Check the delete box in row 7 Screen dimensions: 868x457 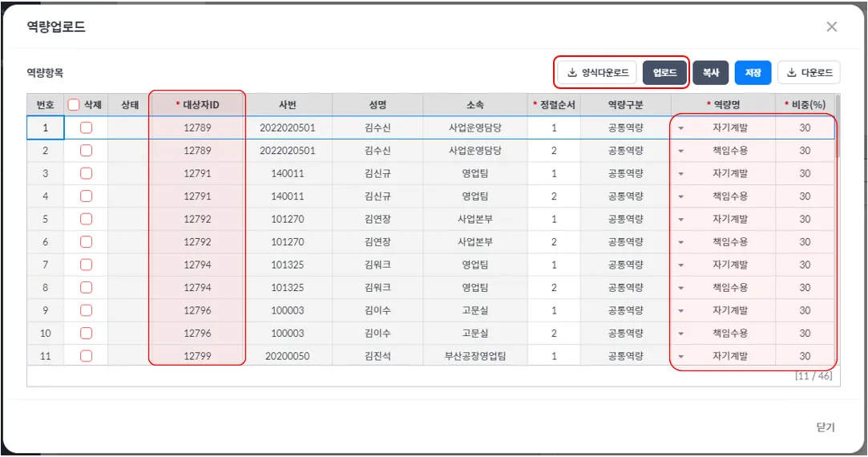pyautogui.click(x=86, y=265)
